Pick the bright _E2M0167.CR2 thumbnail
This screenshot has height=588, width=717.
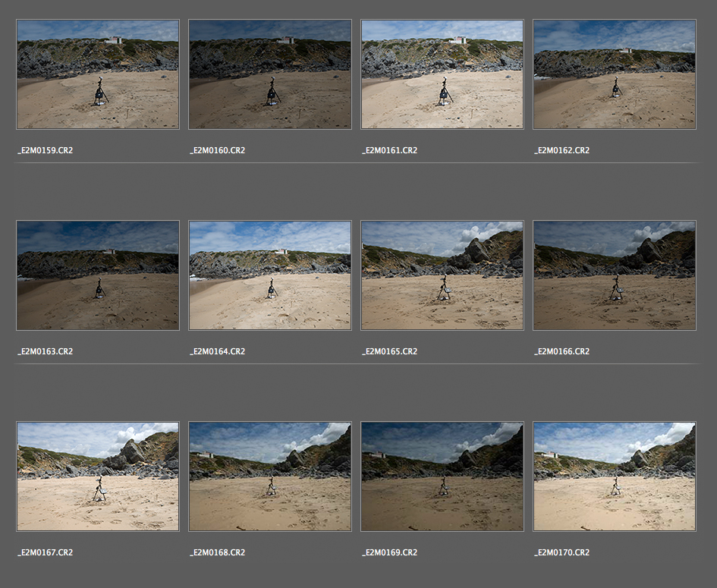click(98, 476)
